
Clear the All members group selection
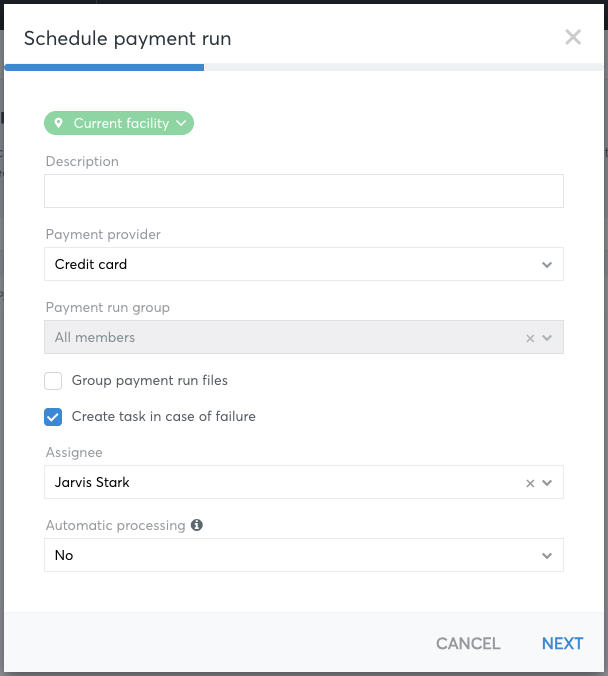[530, 338]
